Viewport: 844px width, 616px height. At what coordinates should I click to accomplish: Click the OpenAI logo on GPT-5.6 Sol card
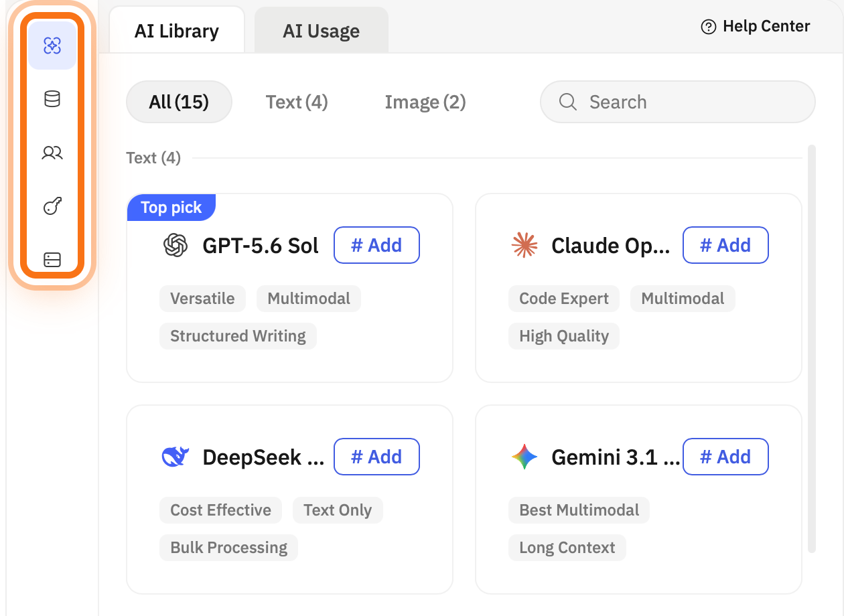pyautogui.click(x=175, y=245)
